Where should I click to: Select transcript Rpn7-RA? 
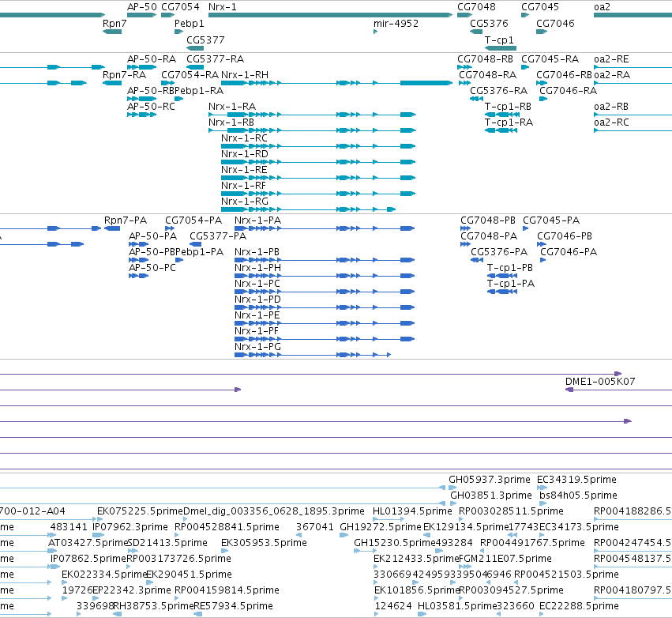(124, 75)
